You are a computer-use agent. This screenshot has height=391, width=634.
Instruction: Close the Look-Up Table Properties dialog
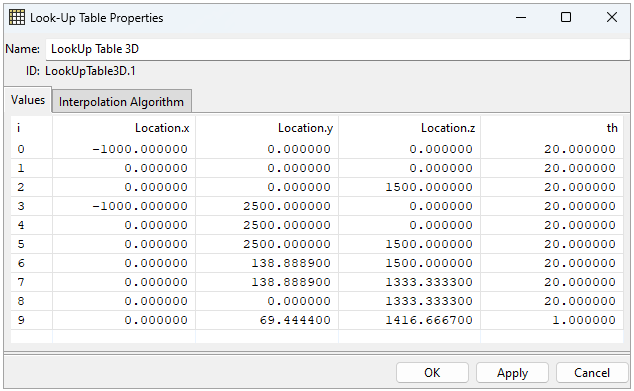[x=611, y=17]
